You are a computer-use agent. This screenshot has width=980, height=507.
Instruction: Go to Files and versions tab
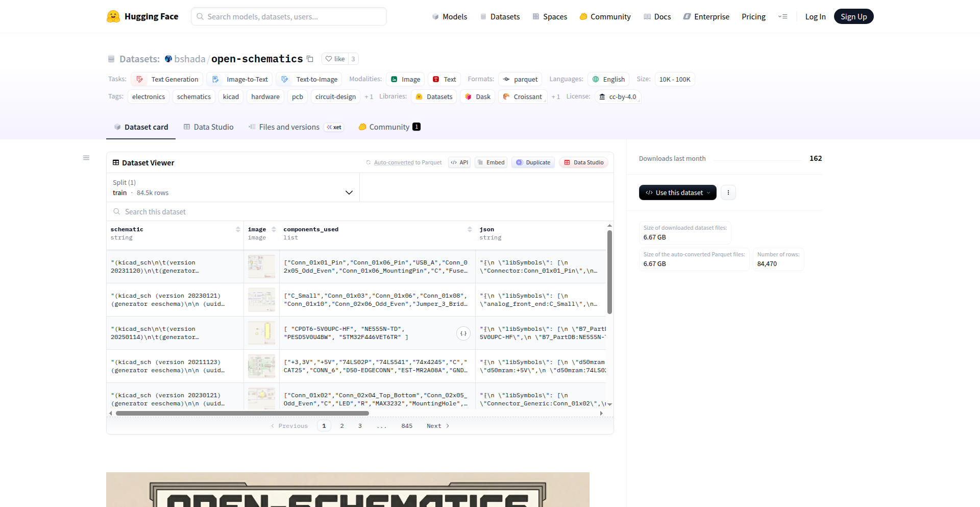point(284,127)
